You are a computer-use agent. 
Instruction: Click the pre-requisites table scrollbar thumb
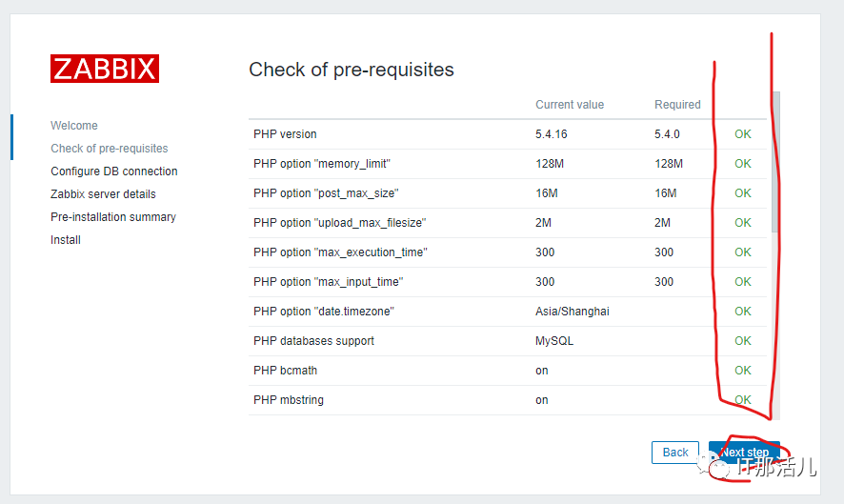coord(775,162)
